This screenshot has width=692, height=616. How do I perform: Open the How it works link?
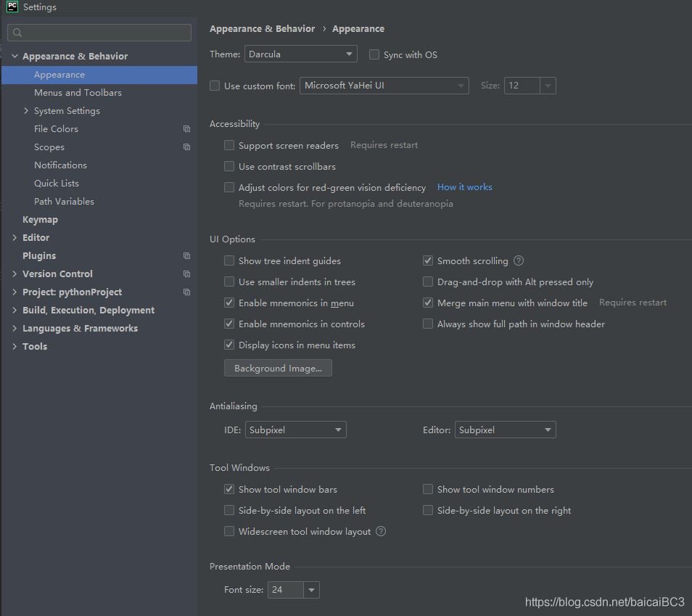pyautogui.click(x=464, y=187)
